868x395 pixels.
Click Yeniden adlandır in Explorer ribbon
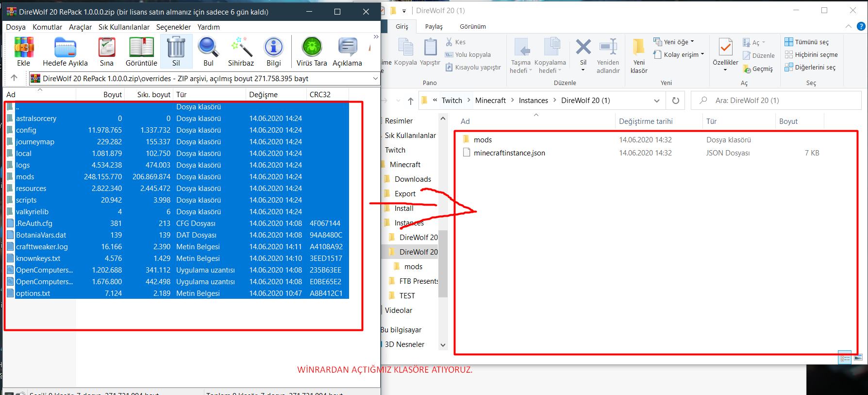pos(608,56)
